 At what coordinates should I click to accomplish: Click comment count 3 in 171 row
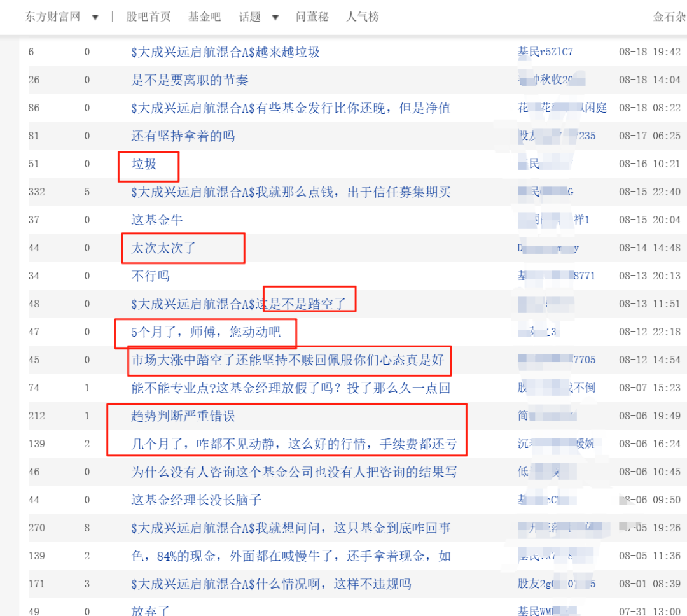[87, 584]
